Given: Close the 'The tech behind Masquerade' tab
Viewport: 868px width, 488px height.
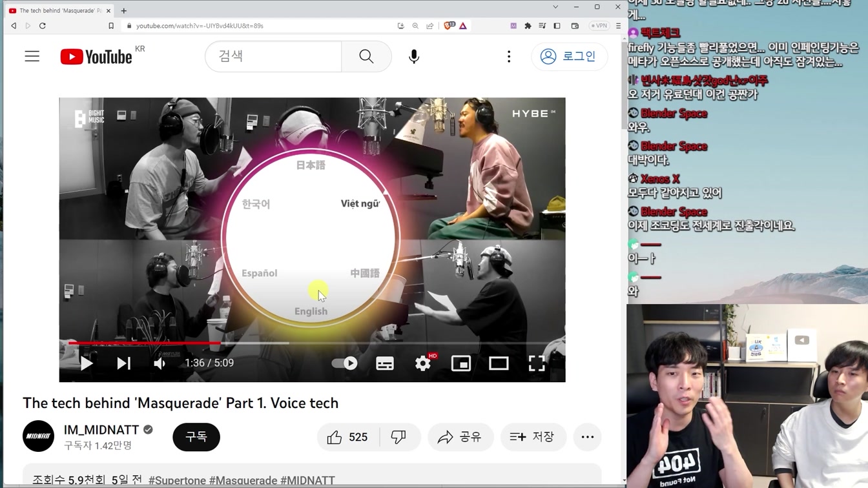Looking at the screenshot, I should 108,10.
